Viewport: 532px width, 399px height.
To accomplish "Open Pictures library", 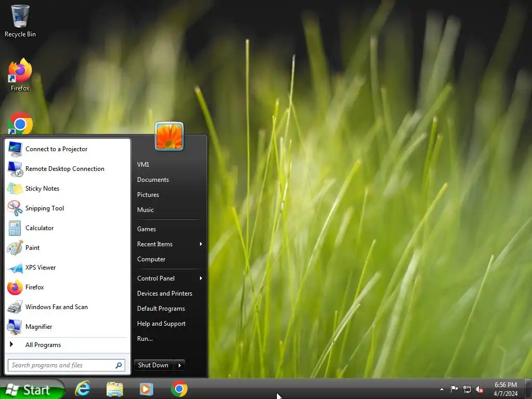I will pos(148,195).
